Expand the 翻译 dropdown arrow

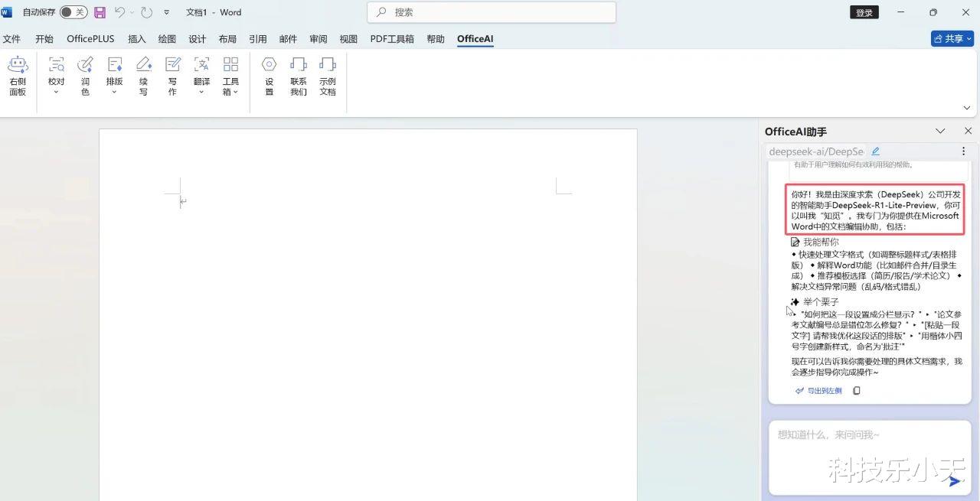(201, 93)
